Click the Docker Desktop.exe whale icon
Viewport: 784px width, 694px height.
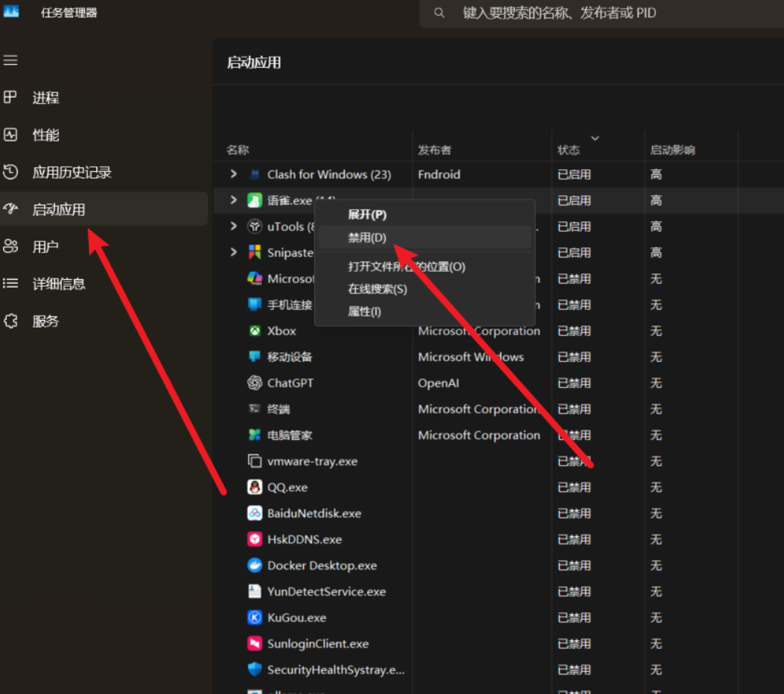point(255,565)
